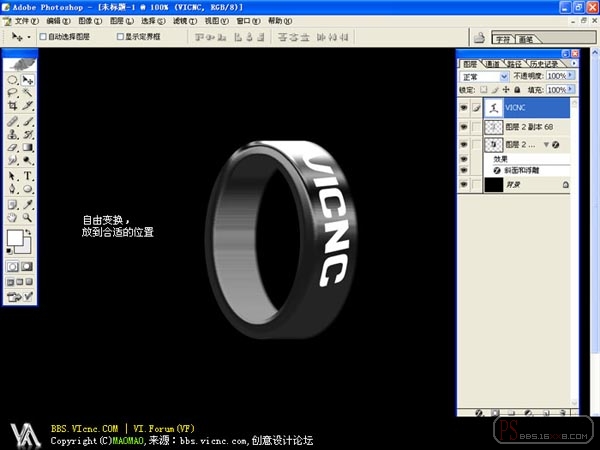Toggle visibility of 斜面和浮雕 effect
The image size is (600, 450).
click(x=464, y=170)
